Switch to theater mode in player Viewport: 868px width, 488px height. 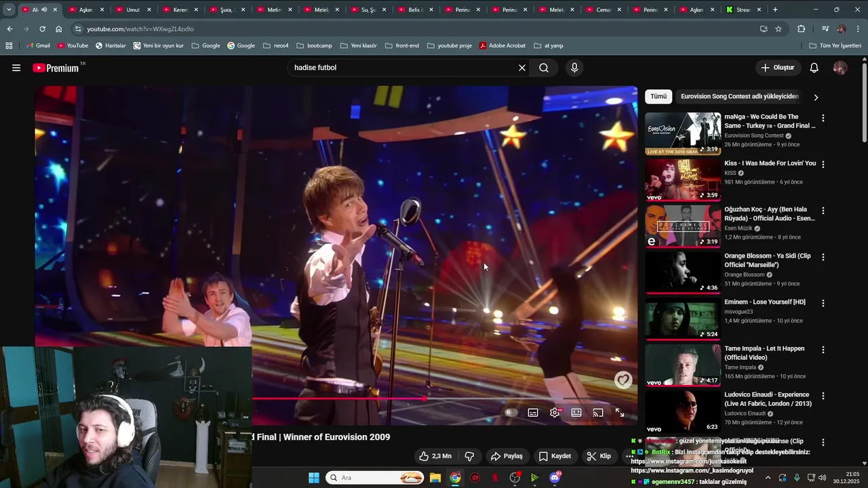coord(576,412)
